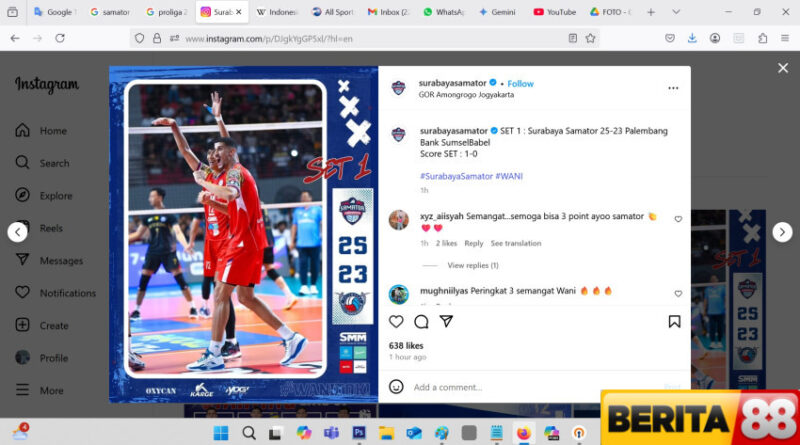Viewport: 800px width, 445px height.
Task: Expand View replies (1)
Action: tap(472, 265)
